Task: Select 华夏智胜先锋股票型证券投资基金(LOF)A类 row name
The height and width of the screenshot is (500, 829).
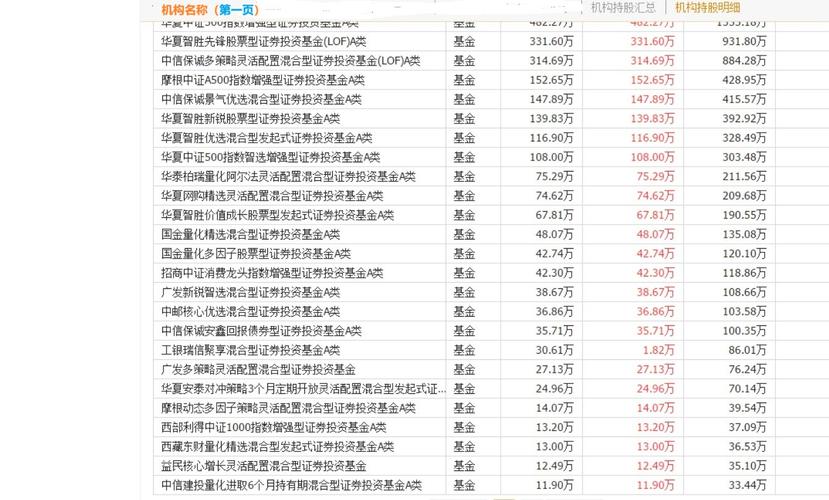Action: click(263, 41)
